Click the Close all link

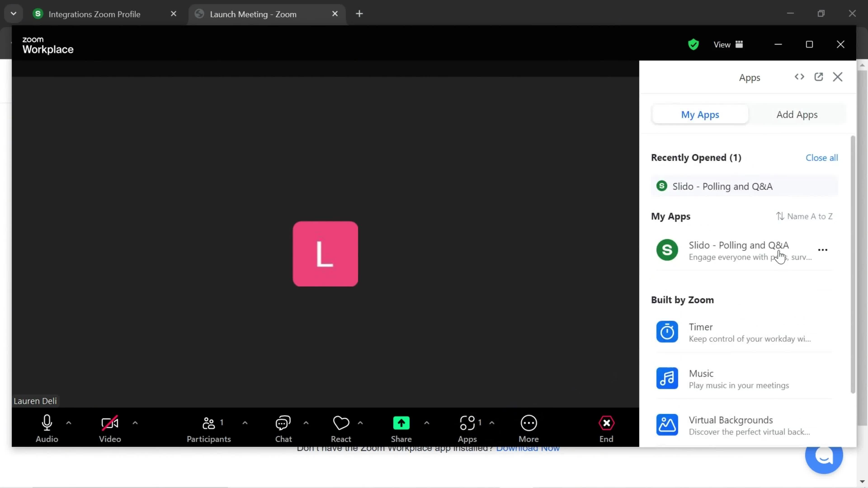coord(821,158)
